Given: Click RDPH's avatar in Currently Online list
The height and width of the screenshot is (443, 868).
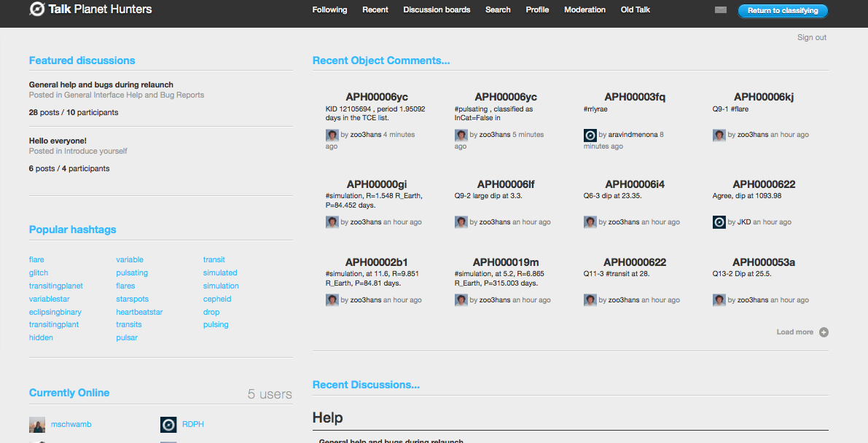Looking at the screenshot, I should click(x=168, y=424).
